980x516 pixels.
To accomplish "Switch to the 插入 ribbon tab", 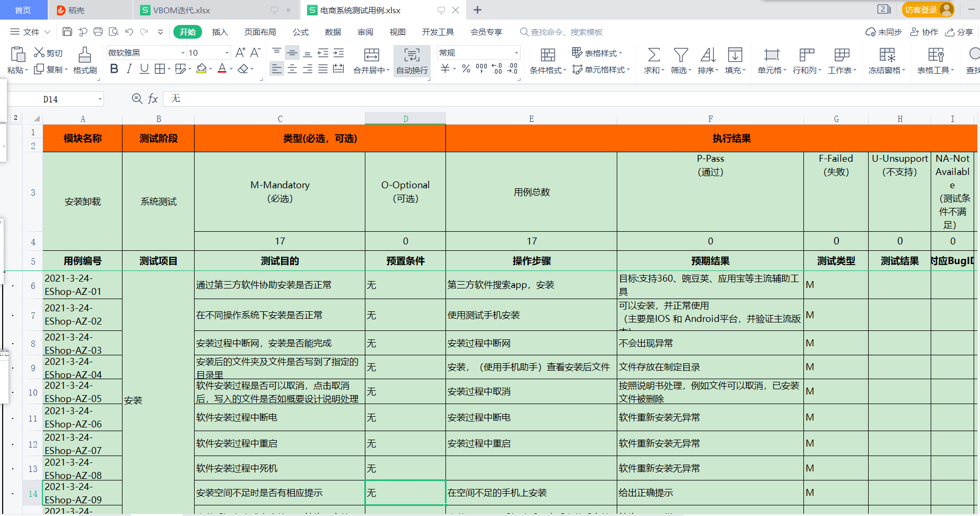I will pyautogui.click(x=220, y=32).
